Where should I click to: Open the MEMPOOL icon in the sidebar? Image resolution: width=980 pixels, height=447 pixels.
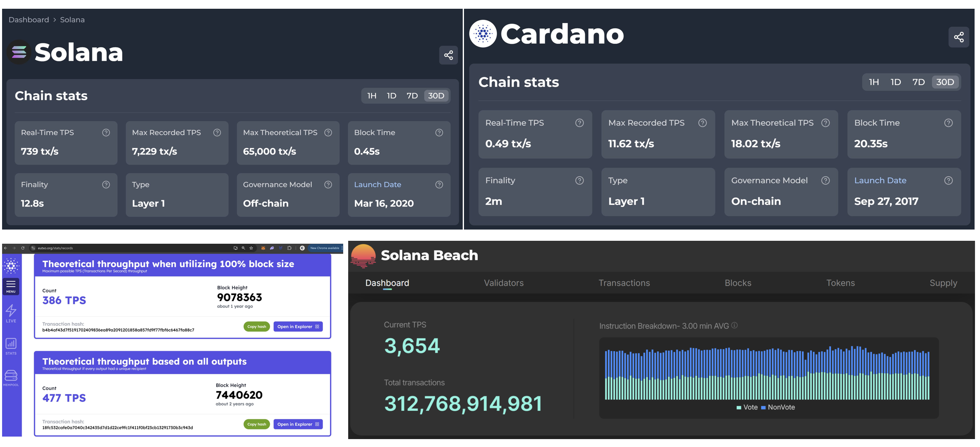point(11,377)
